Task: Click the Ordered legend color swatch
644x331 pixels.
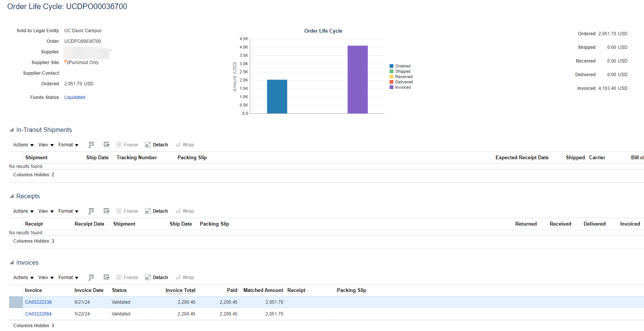Action: click(x=391, y=66)
